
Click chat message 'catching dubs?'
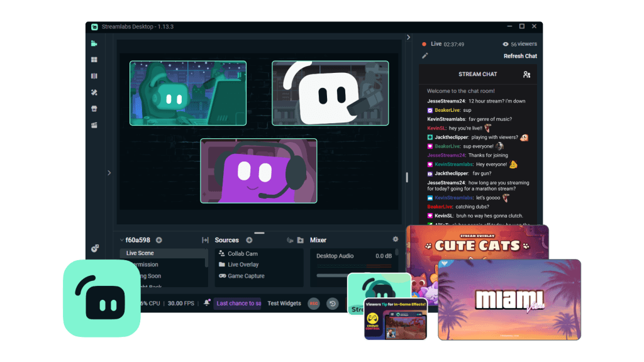tap(472, 207)
